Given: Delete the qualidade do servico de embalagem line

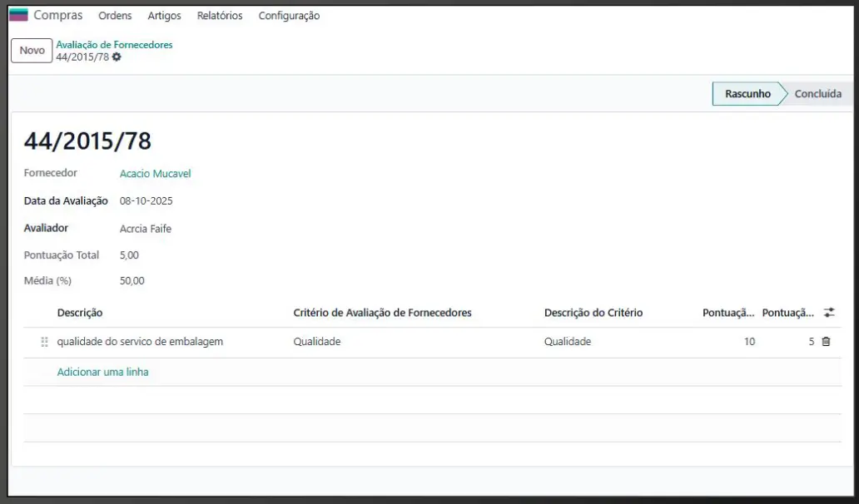Looking at the screenshot, I should (x=827, y=342).
